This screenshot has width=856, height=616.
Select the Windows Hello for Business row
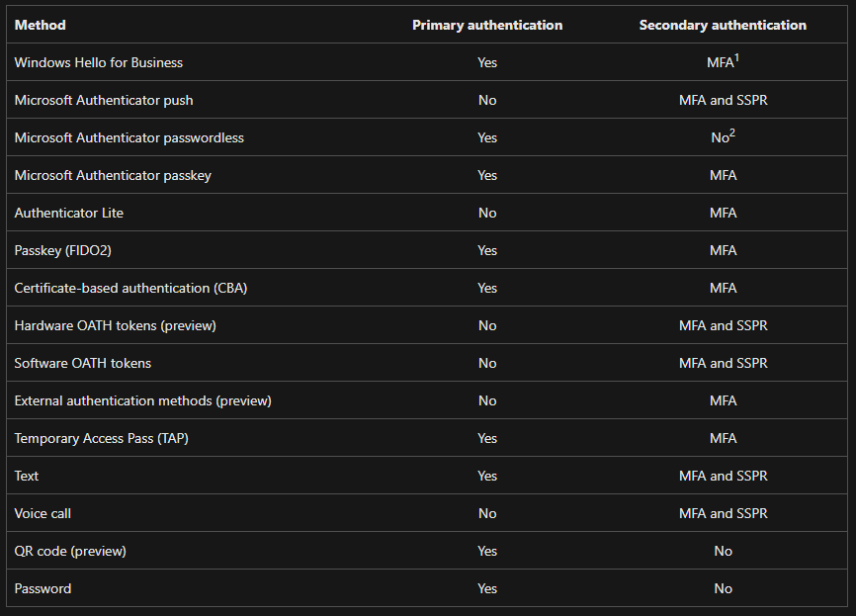click(99, 62)
